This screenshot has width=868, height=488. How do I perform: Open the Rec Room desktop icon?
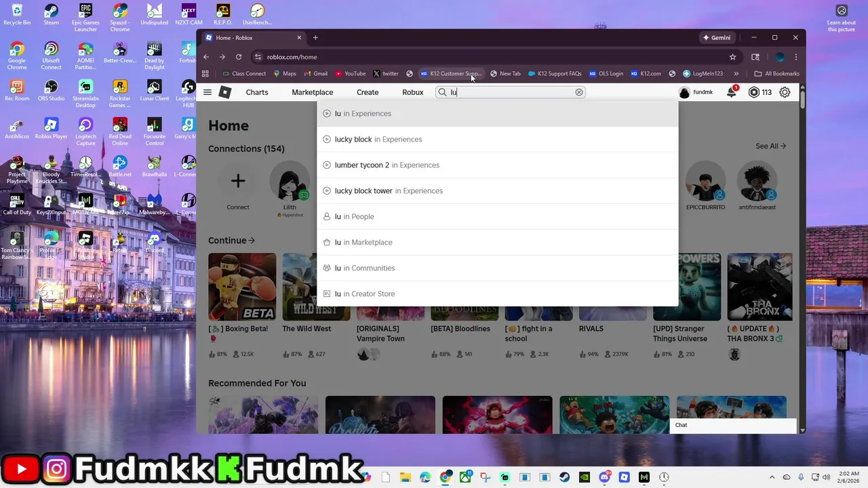[x=17, y=91]
